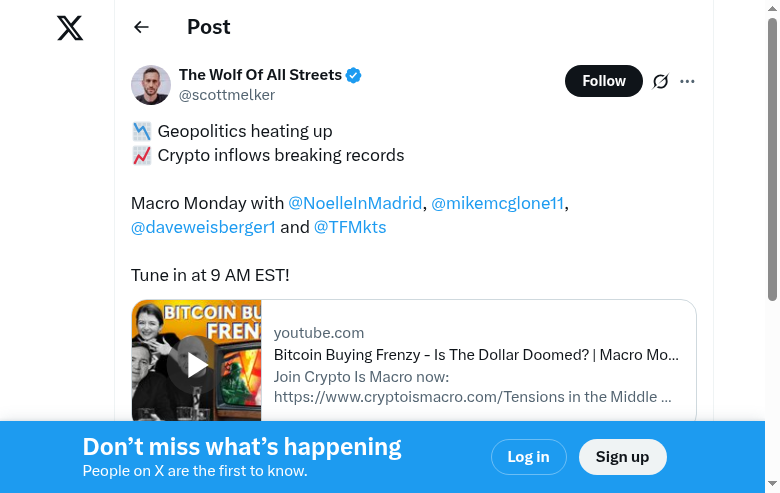Open the Bitcoin Buying Frenzy YouTube card title

click(476, 355)
